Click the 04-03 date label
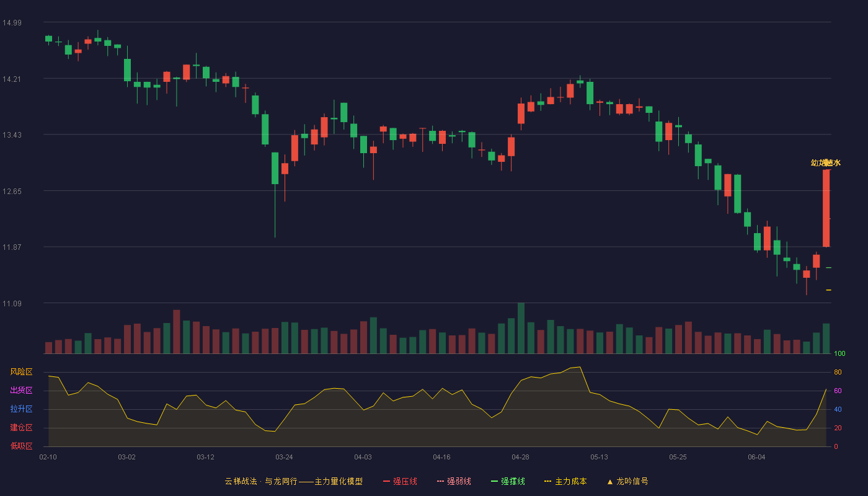Viewport: 868px width, 496px height. click(x=363, y=457)
